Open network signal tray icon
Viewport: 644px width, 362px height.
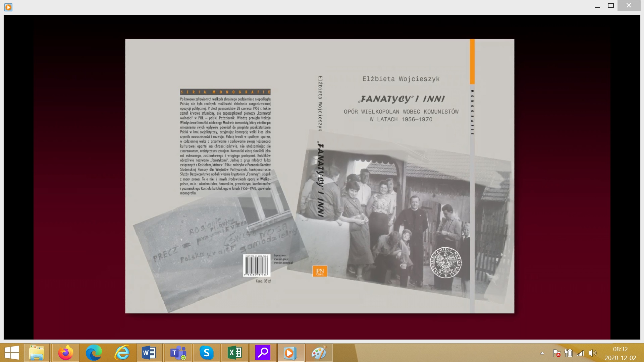tap(581, 353)
